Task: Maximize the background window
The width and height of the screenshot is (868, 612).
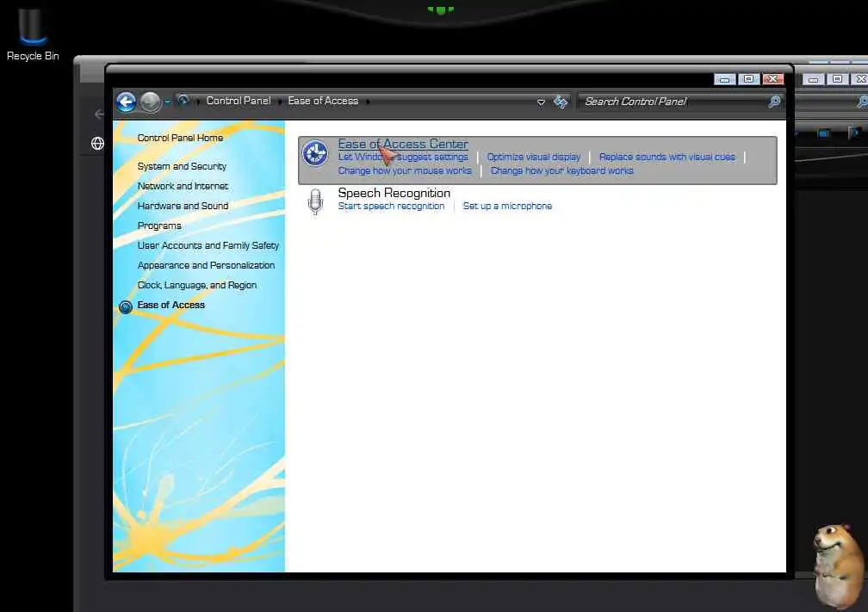Action: point(837,80)
